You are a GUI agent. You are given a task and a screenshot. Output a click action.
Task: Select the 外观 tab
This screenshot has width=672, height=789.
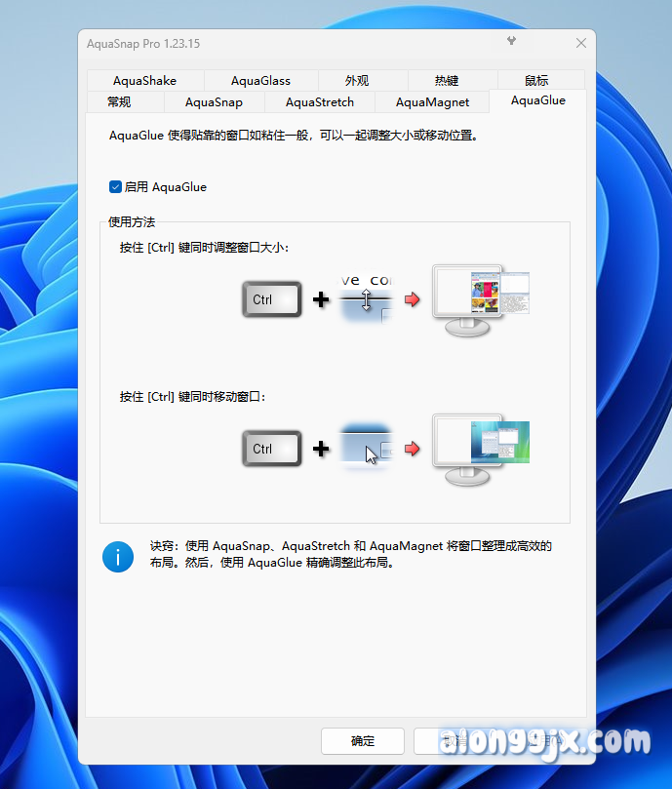[357, 81]
